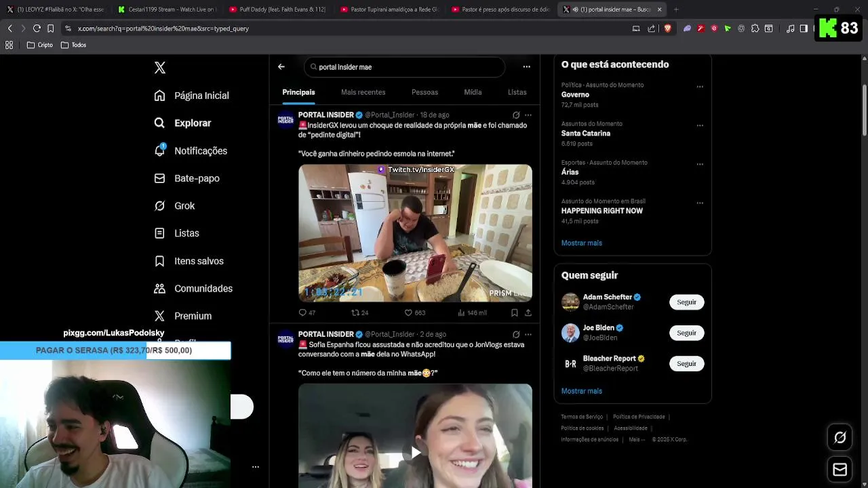Share the InsiderGX post
This screenshot has height=488, width=868.
(528, 312)
